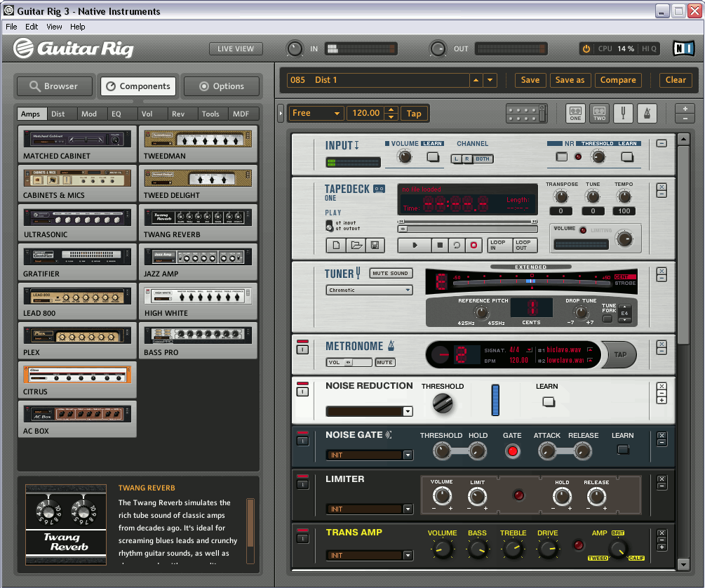Click the Save as button
The image size is (705, 588).
click(570, 80)
